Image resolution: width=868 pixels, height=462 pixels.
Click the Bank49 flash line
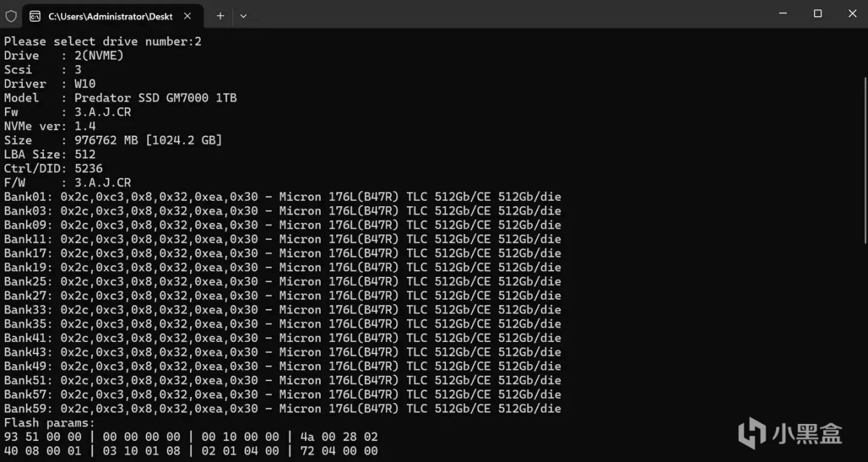tap(282, 366)
